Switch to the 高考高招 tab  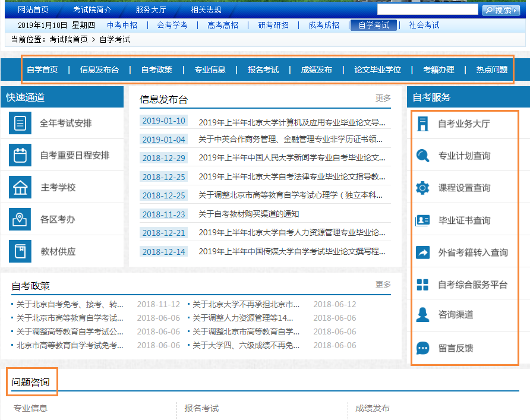pyautogui.click(x=223, y=25)
